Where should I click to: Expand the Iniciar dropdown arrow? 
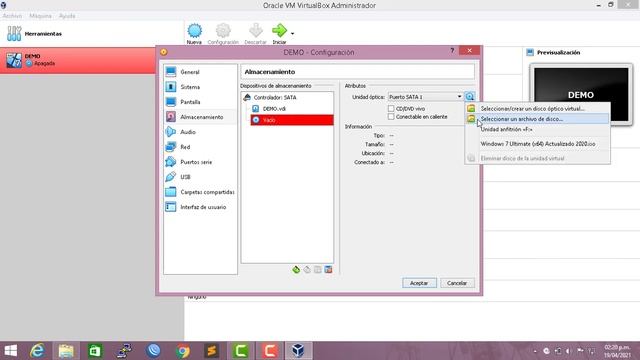click(292, 33)
